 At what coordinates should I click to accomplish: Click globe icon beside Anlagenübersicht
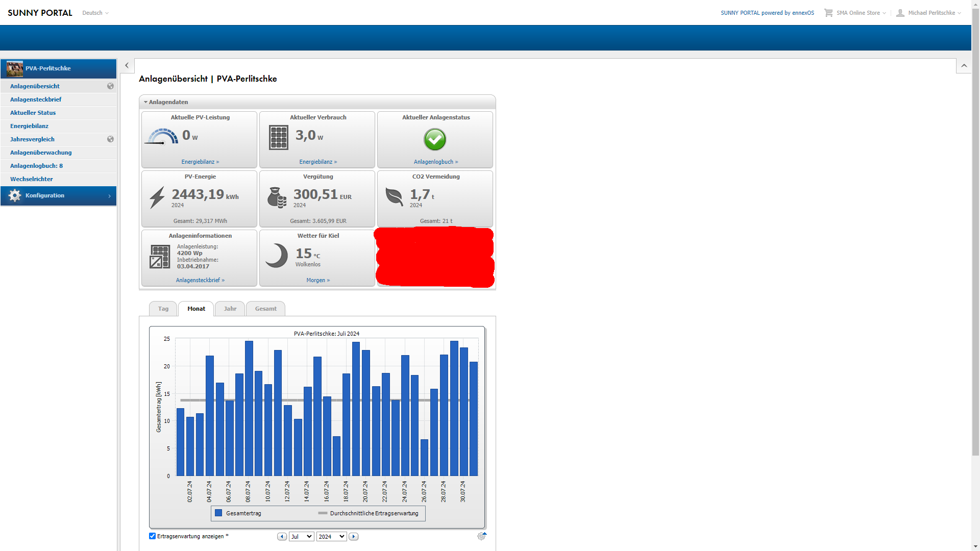[x=110, y=86]
